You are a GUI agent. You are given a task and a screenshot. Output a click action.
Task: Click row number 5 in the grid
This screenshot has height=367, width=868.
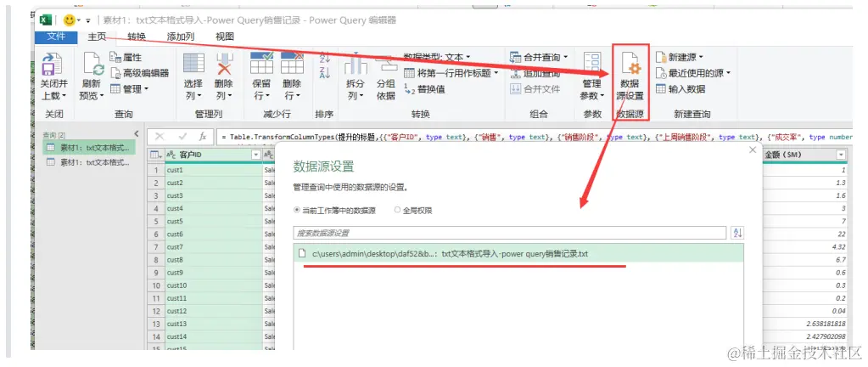click(x=157, y=221)
